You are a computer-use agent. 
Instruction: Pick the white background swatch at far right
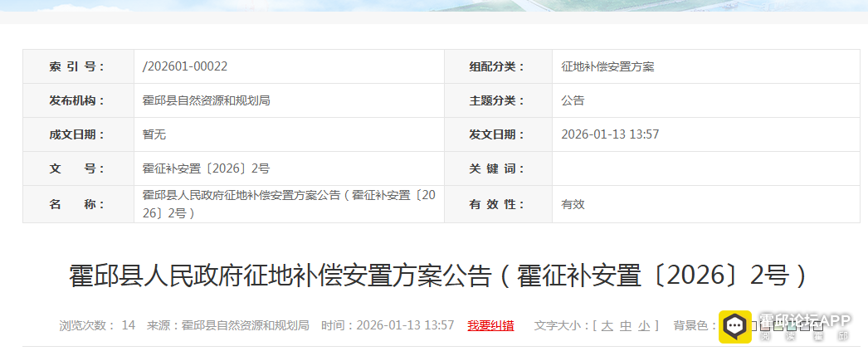818,325
